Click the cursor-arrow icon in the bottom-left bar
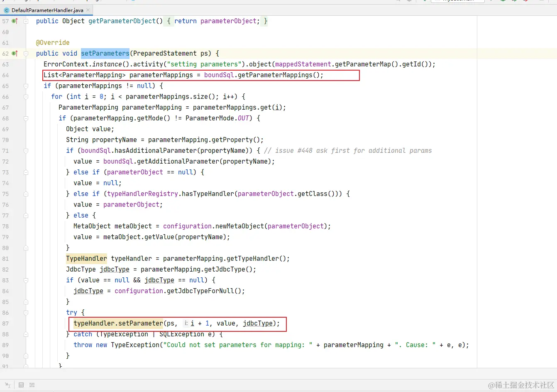 tap(7, 385)
